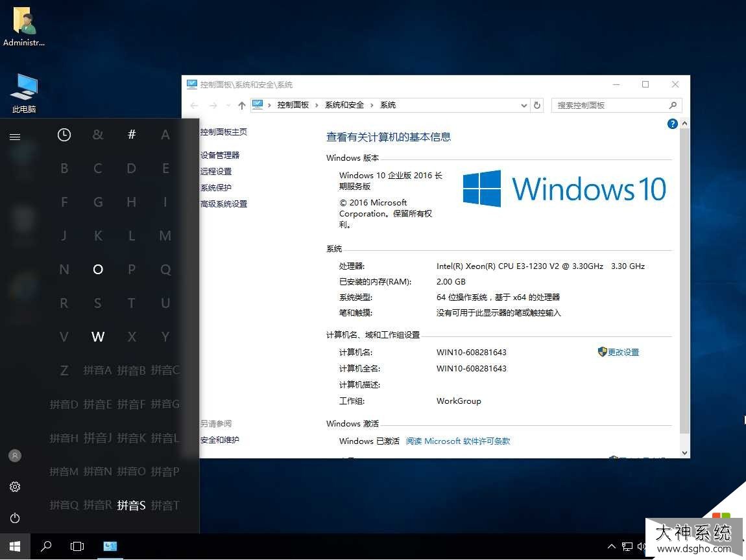Image resolution: width=746 pixels, height=560 pixels.
Task: Open 远程设置 link
Action: pyautogui.click(x=216, y=172)
